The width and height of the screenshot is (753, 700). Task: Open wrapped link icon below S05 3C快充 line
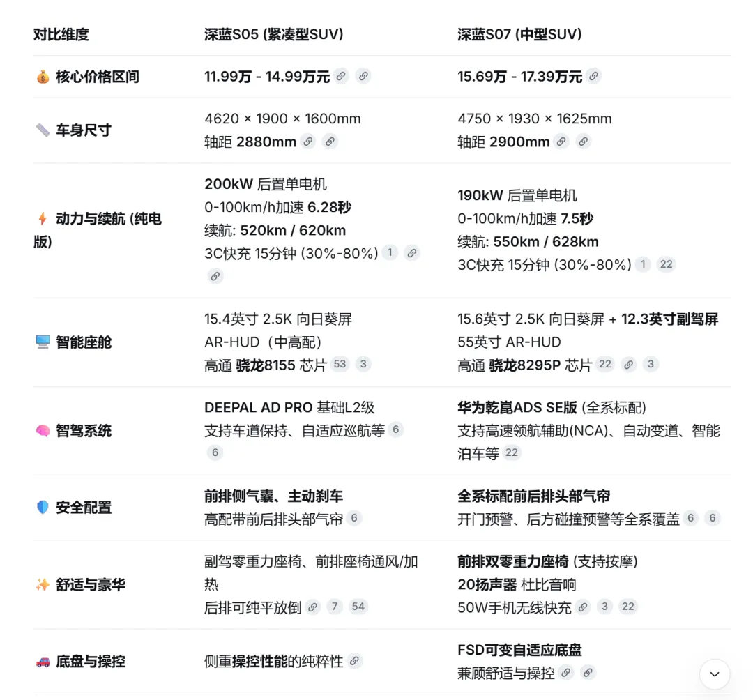click(215, 275)
